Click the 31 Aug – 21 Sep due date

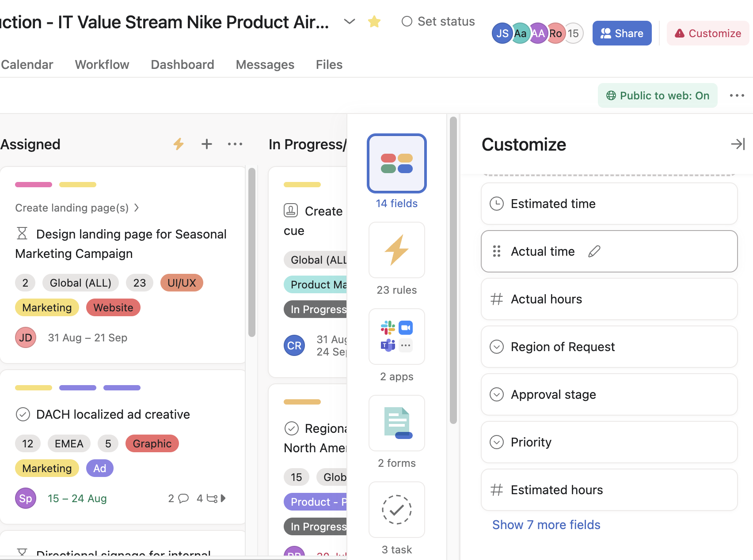click(x=87, y=337)
